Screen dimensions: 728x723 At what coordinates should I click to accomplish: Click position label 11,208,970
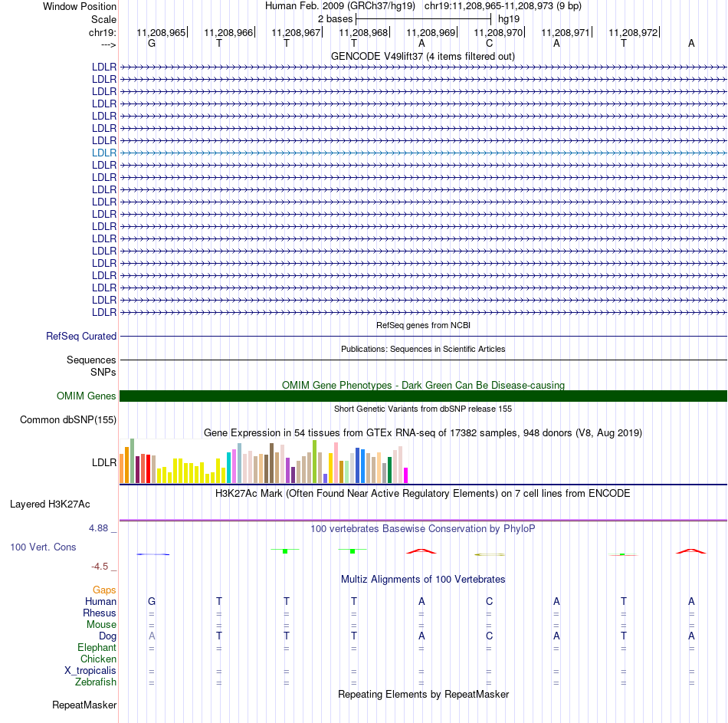click(498, 32)
